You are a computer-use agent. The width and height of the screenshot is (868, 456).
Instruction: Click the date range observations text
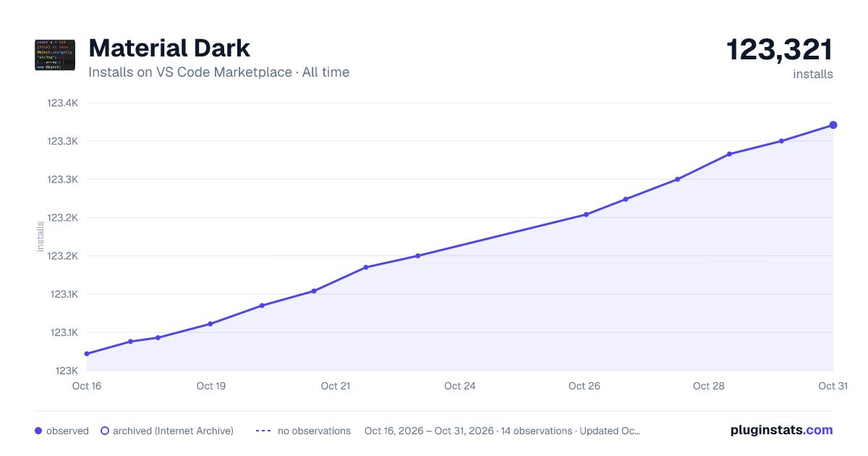(503, 431)
